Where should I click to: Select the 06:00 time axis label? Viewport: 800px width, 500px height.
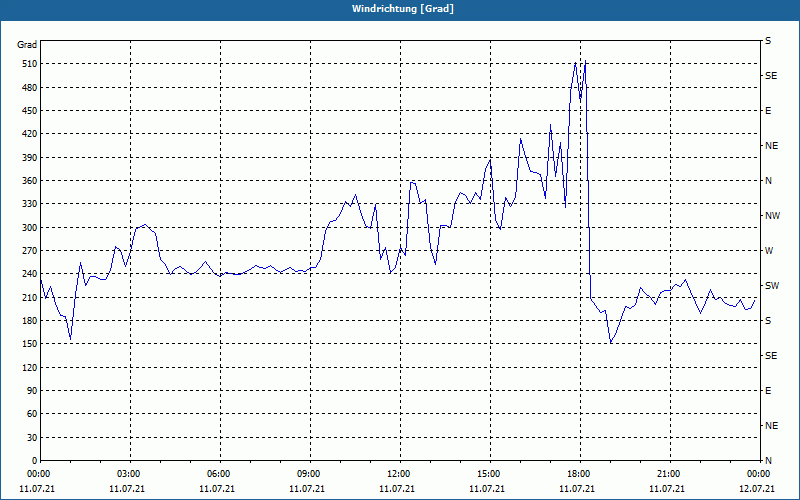point(220,474)
